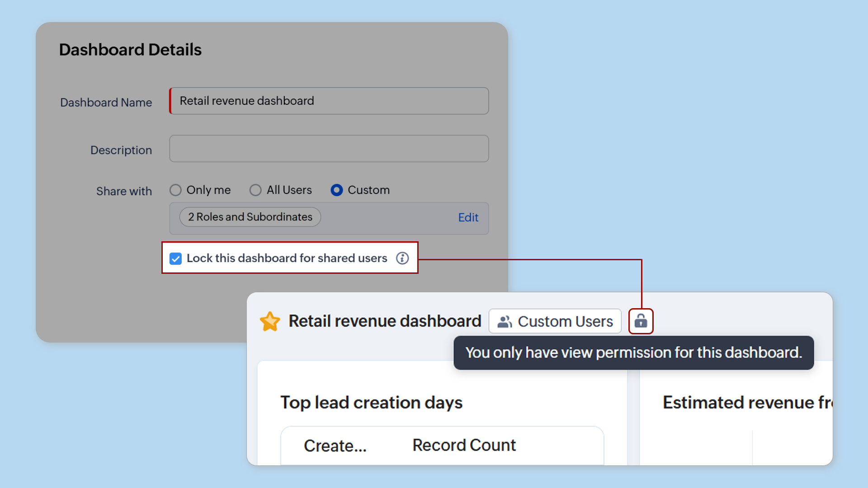Uncheck Lock this dashboard for shared users
The width and height of the screenshot is (868, 488).
pyautogui.click(x=175, y=258)
